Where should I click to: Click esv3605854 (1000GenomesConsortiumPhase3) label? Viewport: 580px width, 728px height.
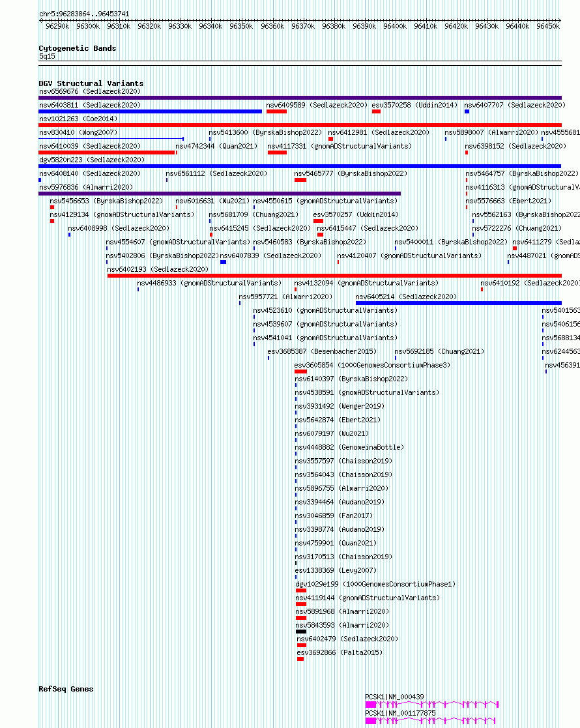point(372,366)
